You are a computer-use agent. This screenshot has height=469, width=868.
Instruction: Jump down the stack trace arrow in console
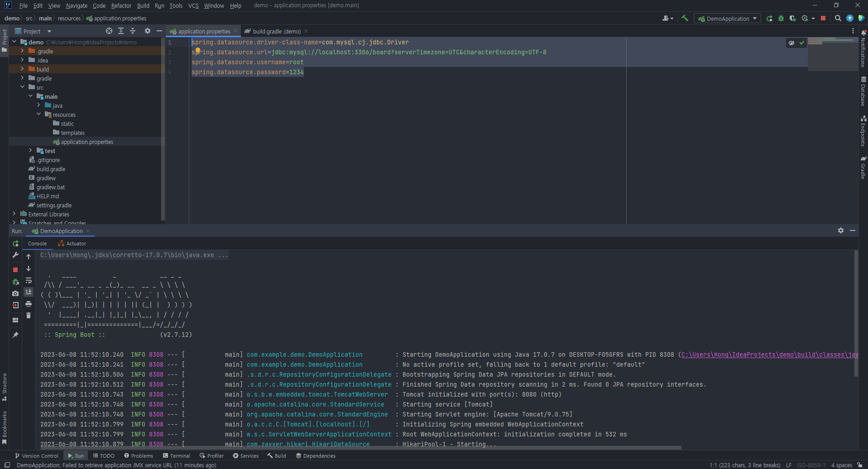click(x=29, y=268)
